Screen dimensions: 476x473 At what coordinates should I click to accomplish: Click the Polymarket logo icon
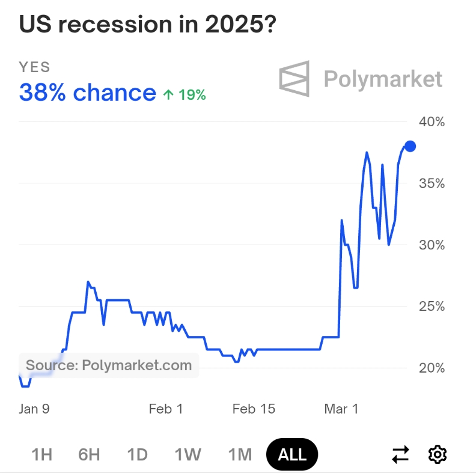[x=294, y=79]
